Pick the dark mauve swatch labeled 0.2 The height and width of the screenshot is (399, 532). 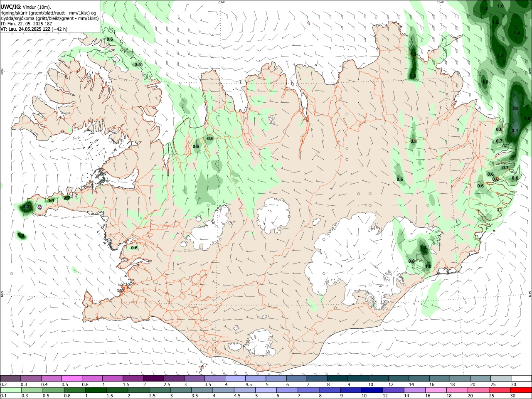[x=10, y=379]
